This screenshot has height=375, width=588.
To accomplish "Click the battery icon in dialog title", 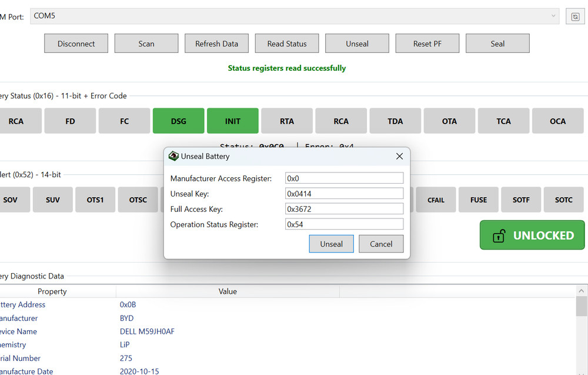I will pos(173,157).
